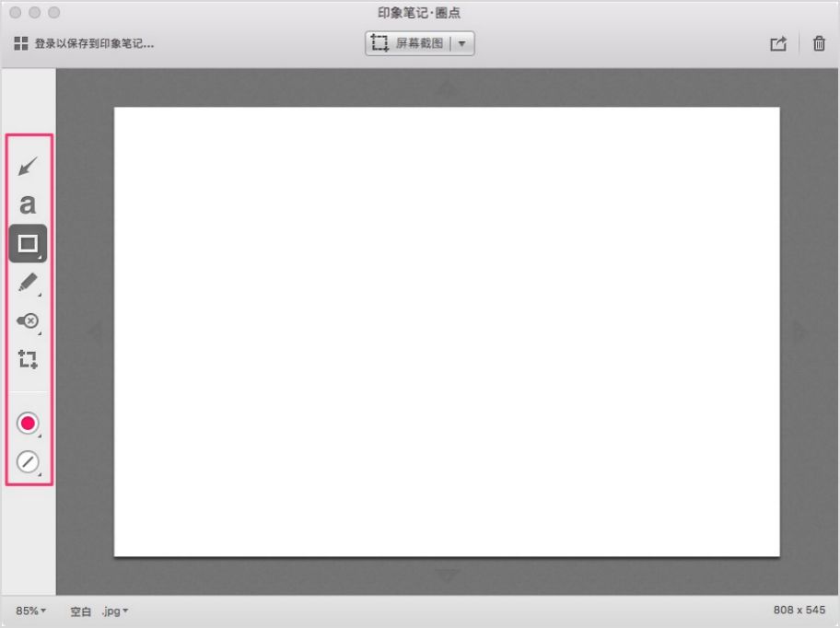This screenshot has width=840, height=628.
Task: Click 登录以保存到印象笔记 sign-in link
Action: (x=94, y=43)
